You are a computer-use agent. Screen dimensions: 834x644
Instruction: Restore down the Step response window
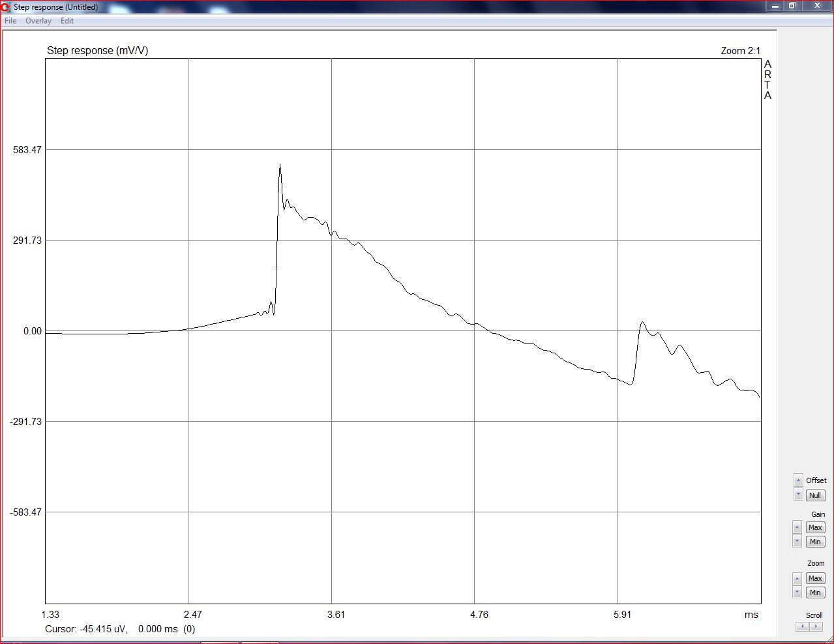coord(792,6)
